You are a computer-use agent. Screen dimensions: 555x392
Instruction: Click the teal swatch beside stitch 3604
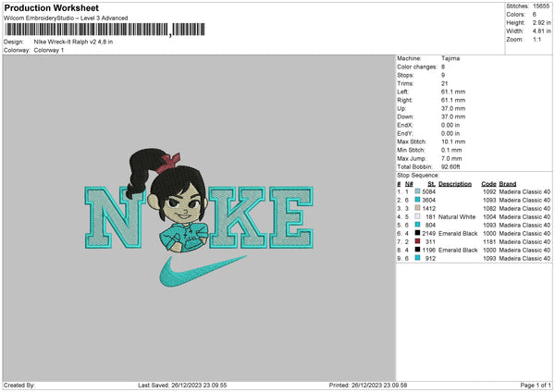(418, 200)
